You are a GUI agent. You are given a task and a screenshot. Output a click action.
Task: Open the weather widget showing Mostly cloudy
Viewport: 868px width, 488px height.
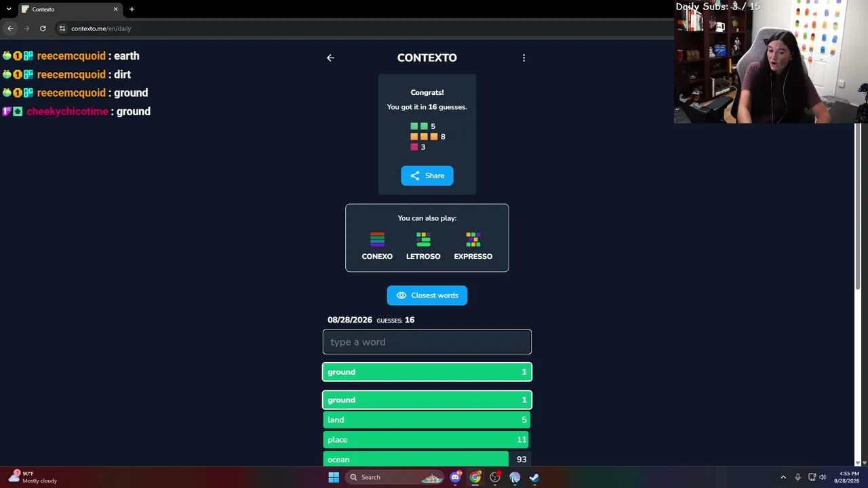point(33,477)
